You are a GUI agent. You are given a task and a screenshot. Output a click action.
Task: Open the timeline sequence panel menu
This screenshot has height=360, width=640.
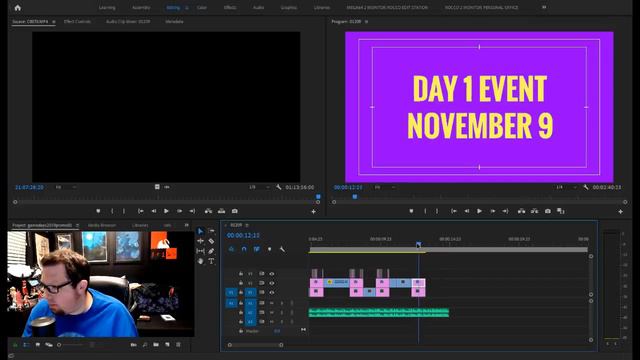(x=247, y=225)
